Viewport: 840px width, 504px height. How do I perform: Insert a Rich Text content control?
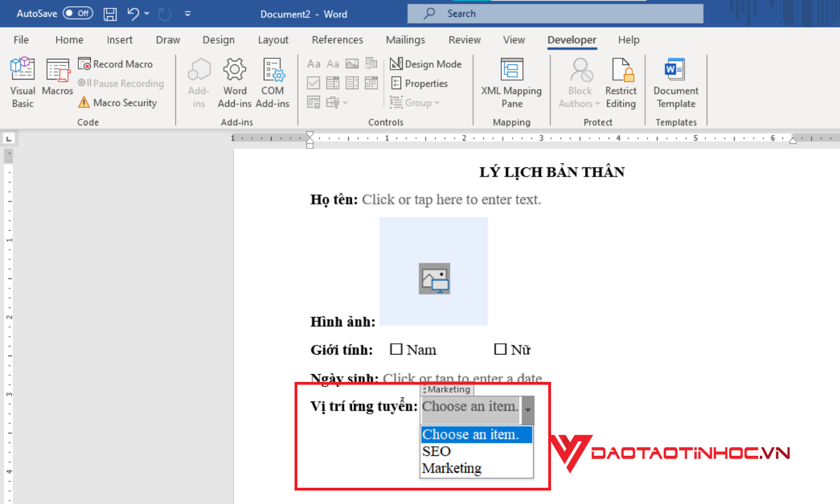(314, 63)
